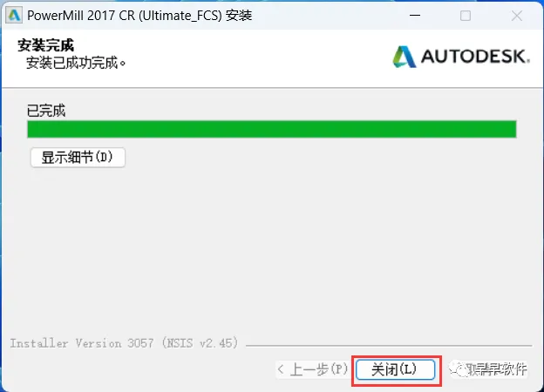Click the 已完成 status label

[x=46, y=111]
